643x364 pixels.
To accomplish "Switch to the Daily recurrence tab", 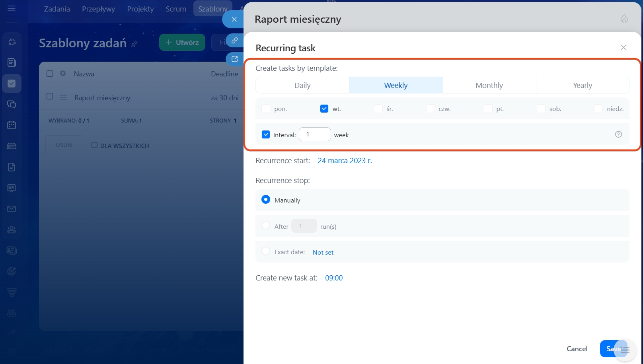I will [x=302, y=86].
